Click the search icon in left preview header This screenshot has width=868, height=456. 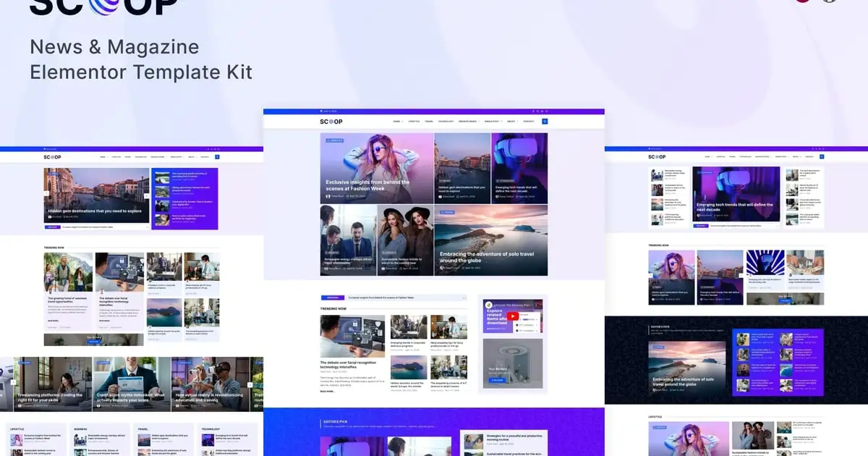[216, 156]
